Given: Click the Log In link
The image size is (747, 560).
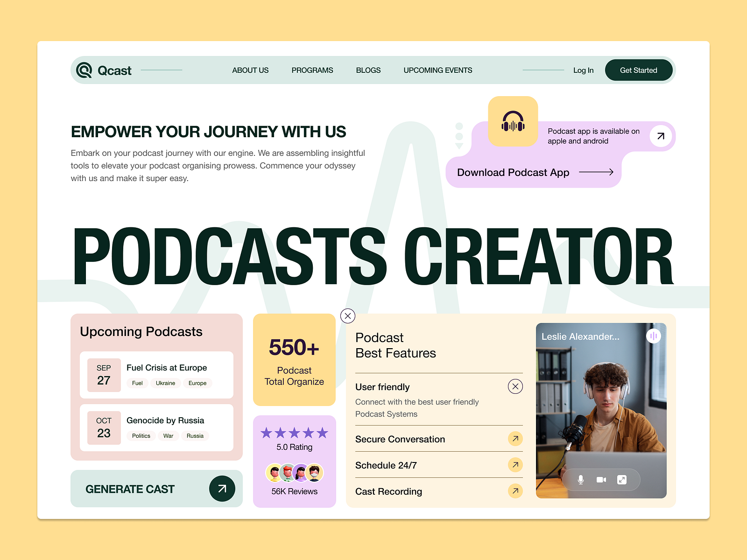Looking at the screenshot, I should tap(583, 70).
